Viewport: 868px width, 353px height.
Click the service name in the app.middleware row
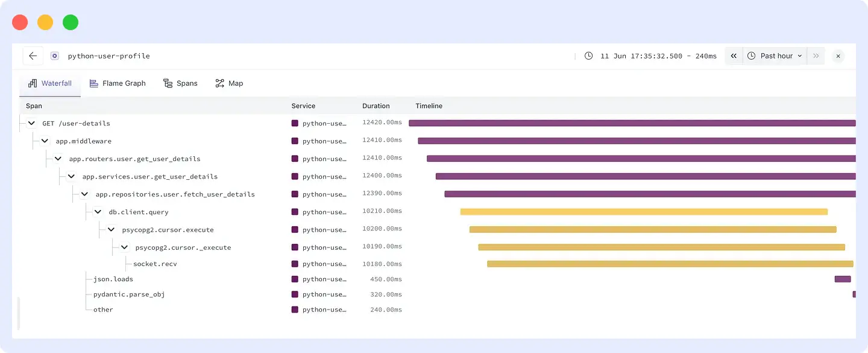pyautogui.click(x=324, y=141)
